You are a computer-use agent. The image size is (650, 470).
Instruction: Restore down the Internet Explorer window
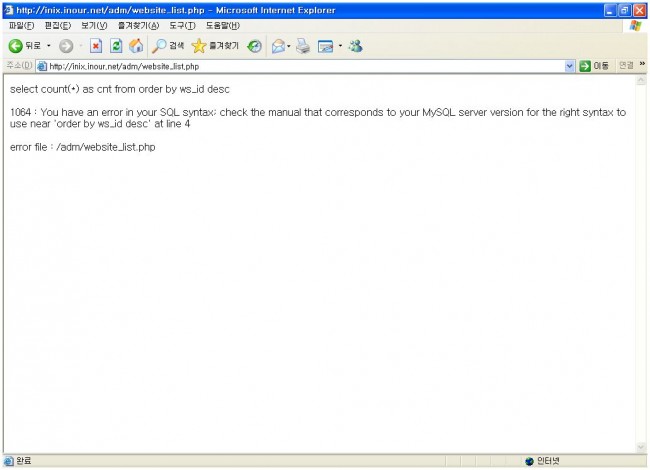point(624,10)
